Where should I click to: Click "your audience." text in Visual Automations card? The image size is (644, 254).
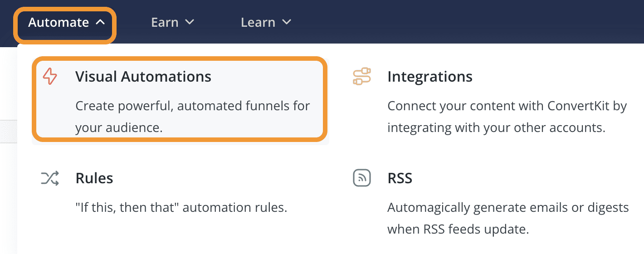click(x=119, y=128)
